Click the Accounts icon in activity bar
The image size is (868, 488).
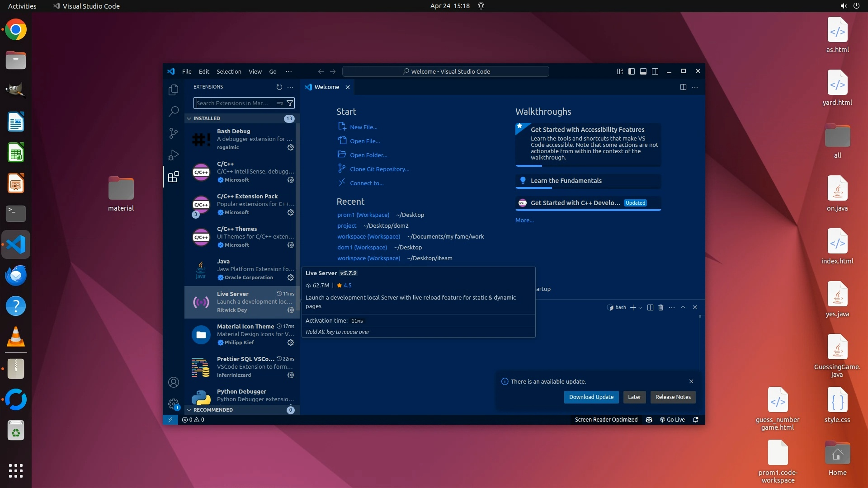click(173, 382)
